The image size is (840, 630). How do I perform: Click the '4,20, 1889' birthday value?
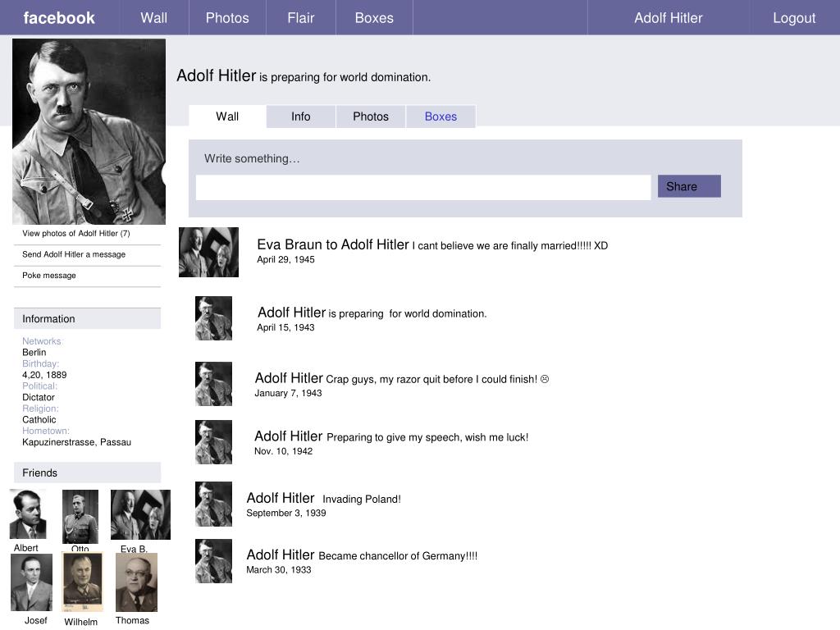point(44,374)
